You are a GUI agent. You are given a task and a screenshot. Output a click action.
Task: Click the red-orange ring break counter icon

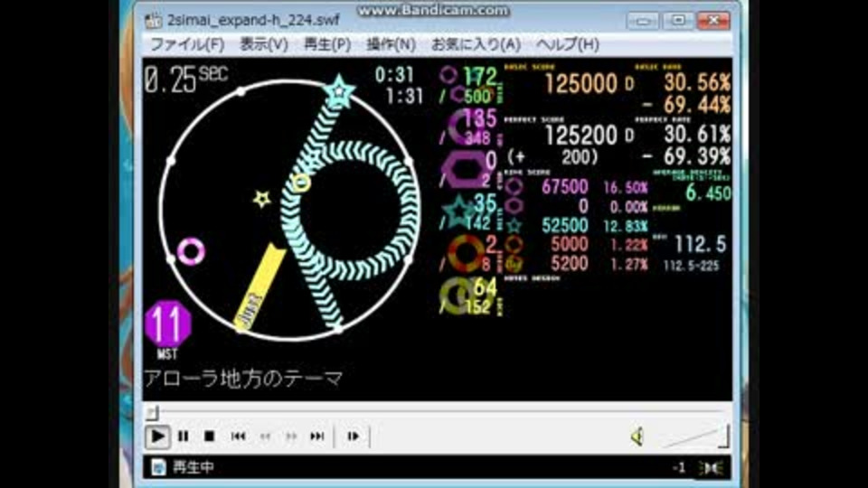tap(465, 253)
